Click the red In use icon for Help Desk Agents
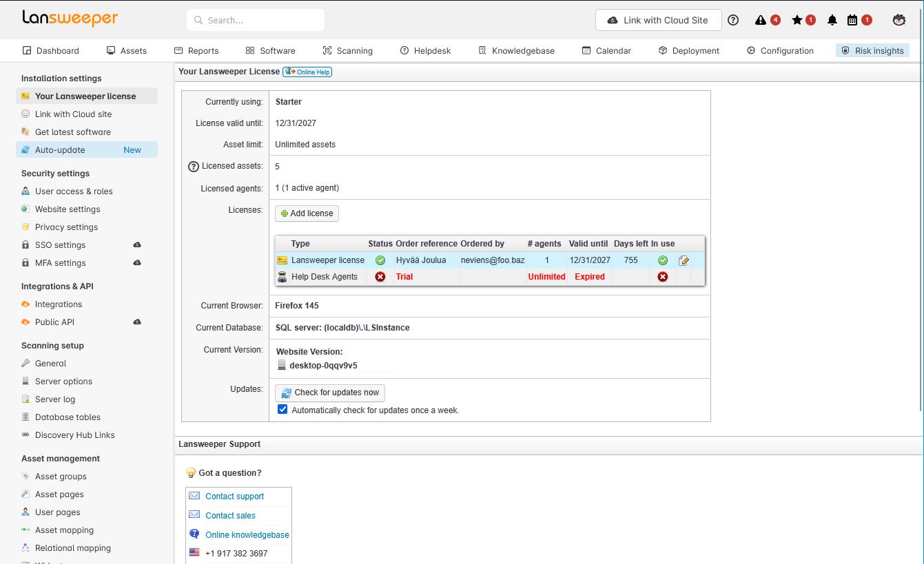The width and height of the screenshot is (924, 564). pos(663,277)
